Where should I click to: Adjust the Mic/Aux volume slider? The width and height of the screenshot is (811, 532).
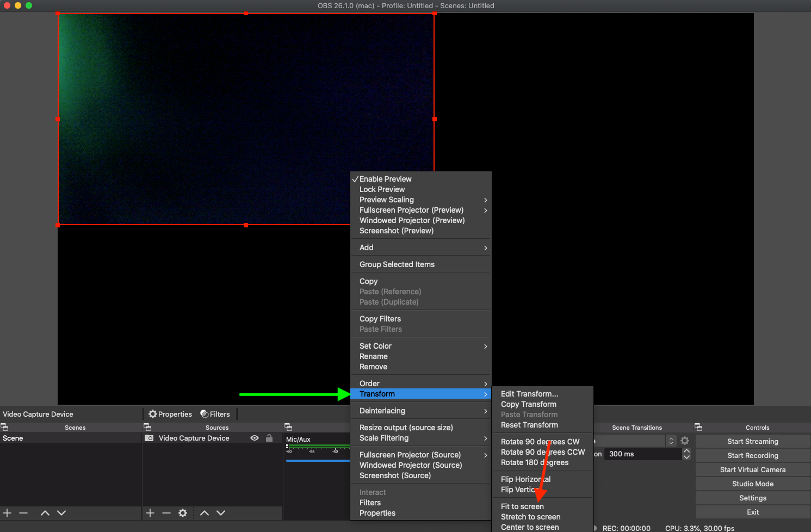(318, 461)
